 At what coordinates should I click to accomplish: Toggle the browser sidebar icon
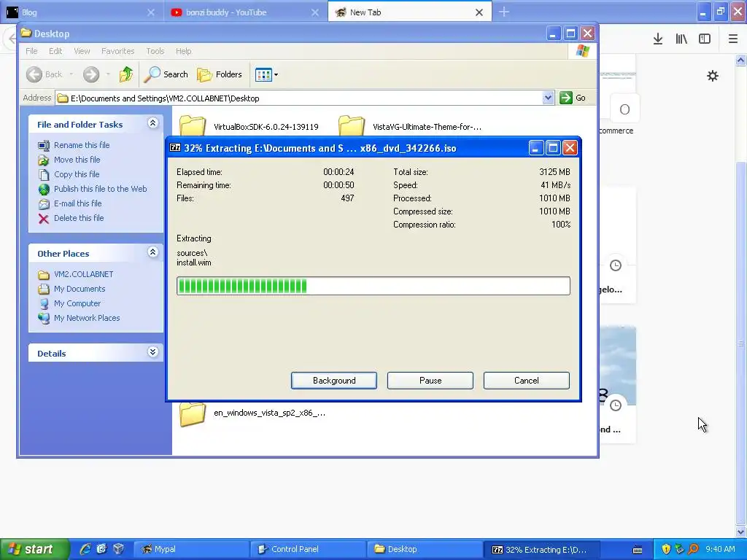[x=705, y=39]
